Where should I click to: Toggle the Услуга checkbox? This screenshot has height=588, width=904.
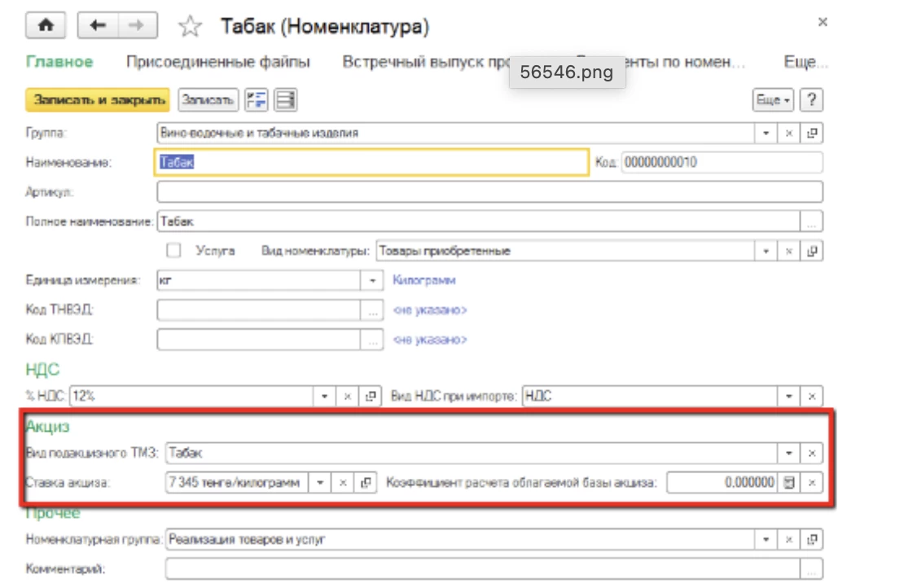[173, 251]
